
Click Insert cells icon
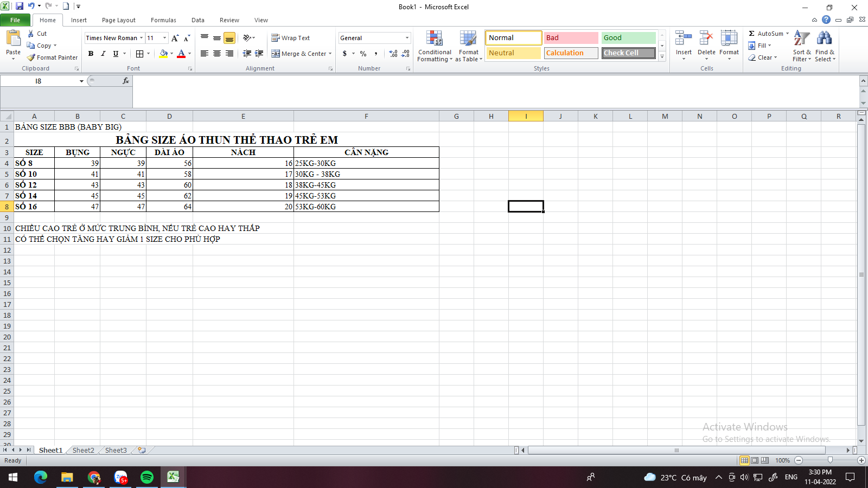(684, 38)
